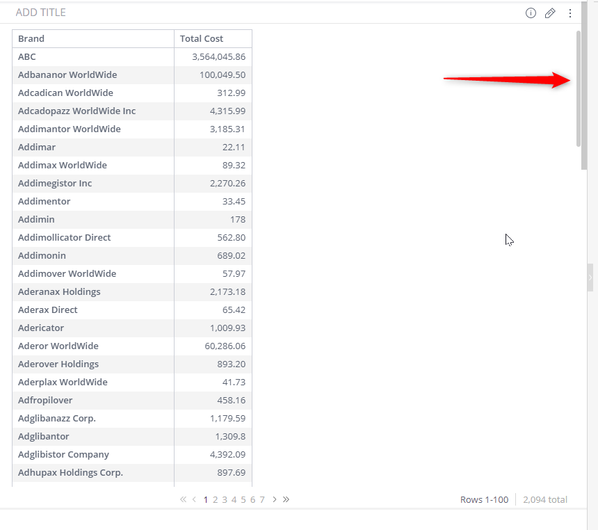Click the pencil edit icon

[x=550, y=13]
